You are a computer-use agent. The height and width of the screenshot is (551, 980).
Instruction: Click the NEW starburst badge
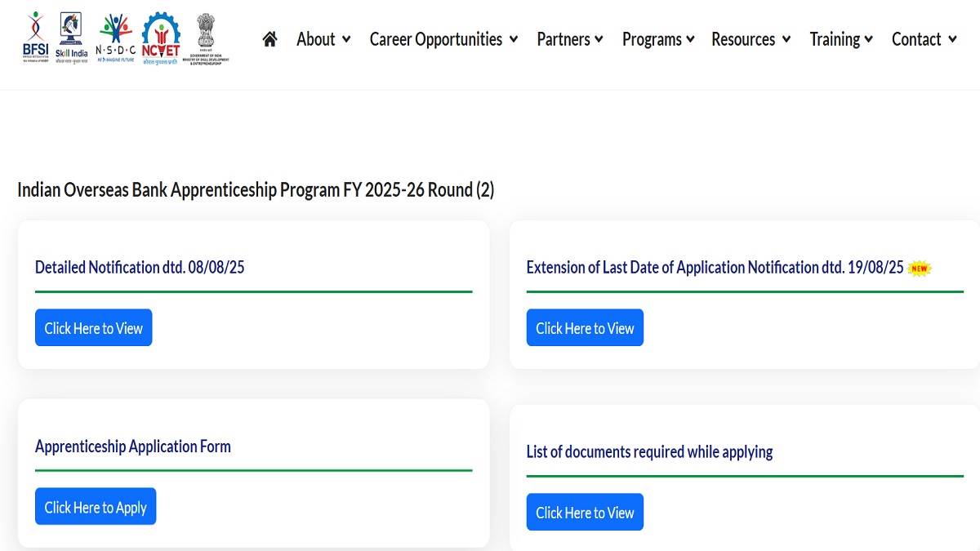[920, 268]
